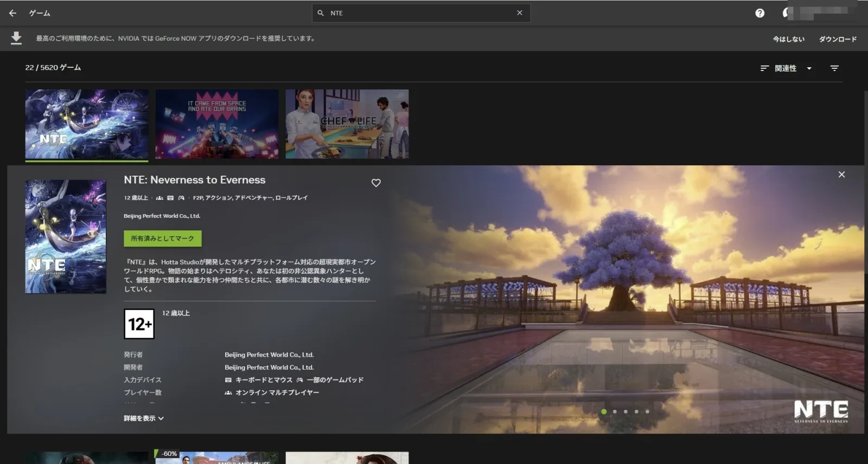
Task: Click 所有済みとしてマーク button
Action: (x=163, y=239)
